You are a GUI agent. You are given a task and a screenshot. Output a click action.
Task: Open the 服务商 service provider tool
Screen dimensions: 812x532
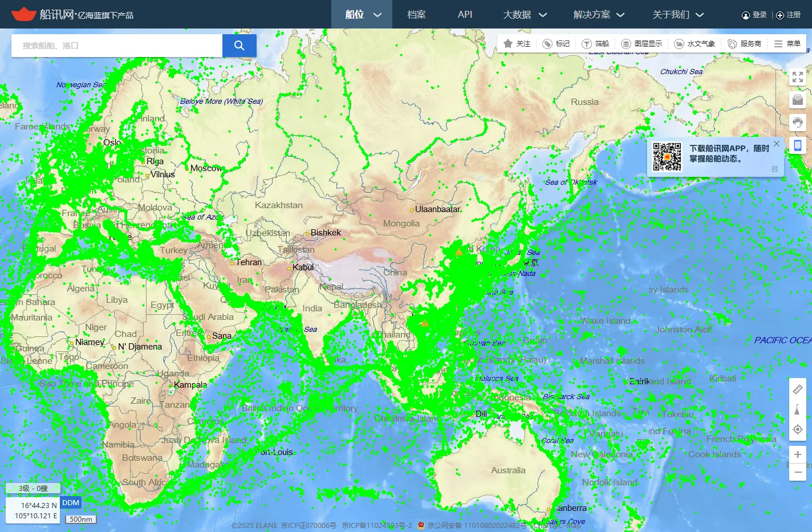744,43
